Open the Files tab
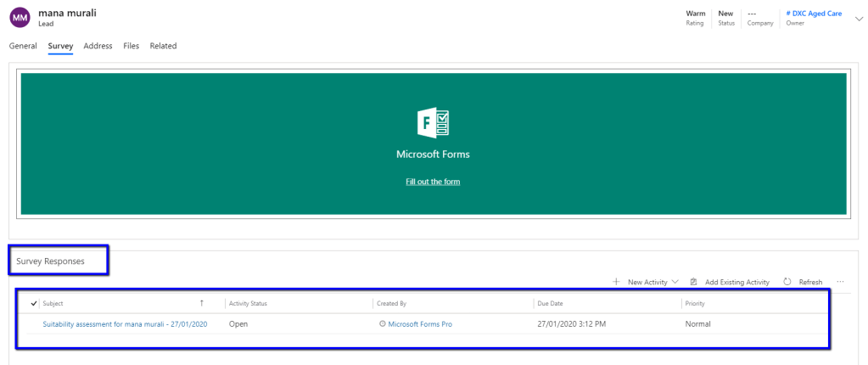 pyautogui.click(x=131, y=46)
